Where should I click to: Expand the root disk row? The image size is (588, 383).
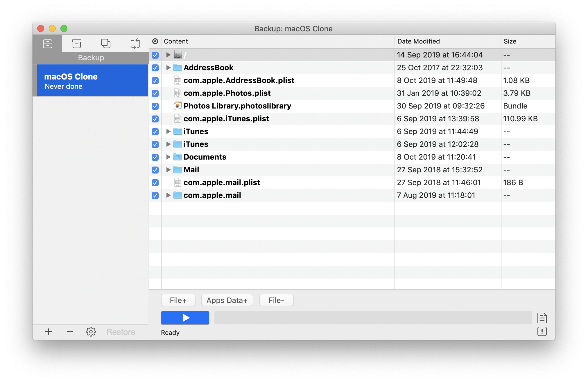pos(168,55)
